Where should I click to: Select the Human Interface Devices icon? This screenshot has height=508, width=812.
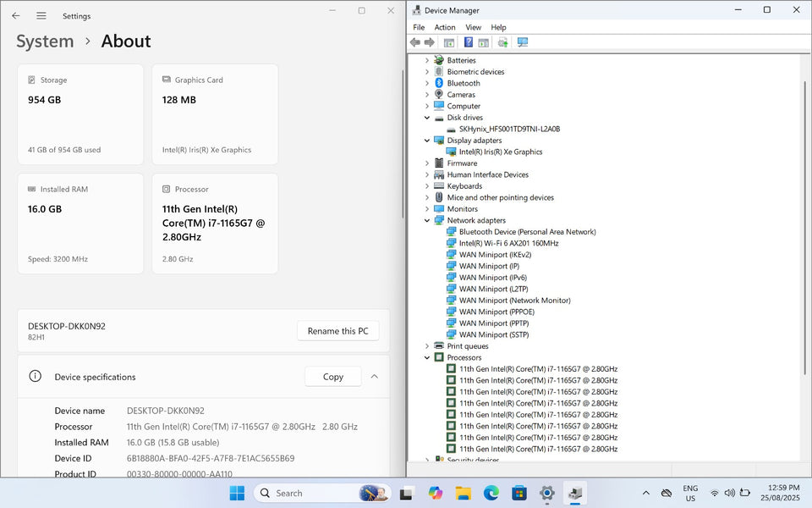tap(439, 174)
